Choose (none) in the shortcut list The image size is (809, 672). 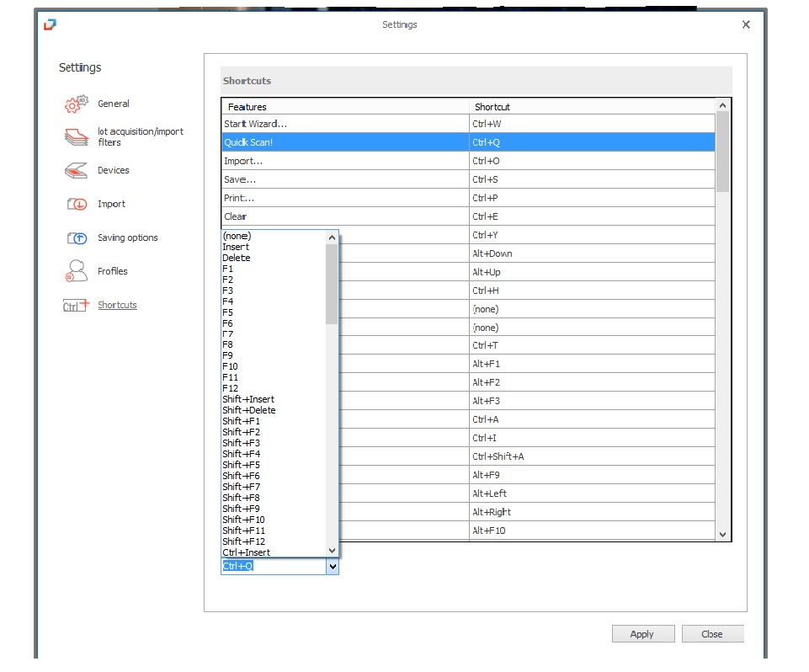click(274, 236)
